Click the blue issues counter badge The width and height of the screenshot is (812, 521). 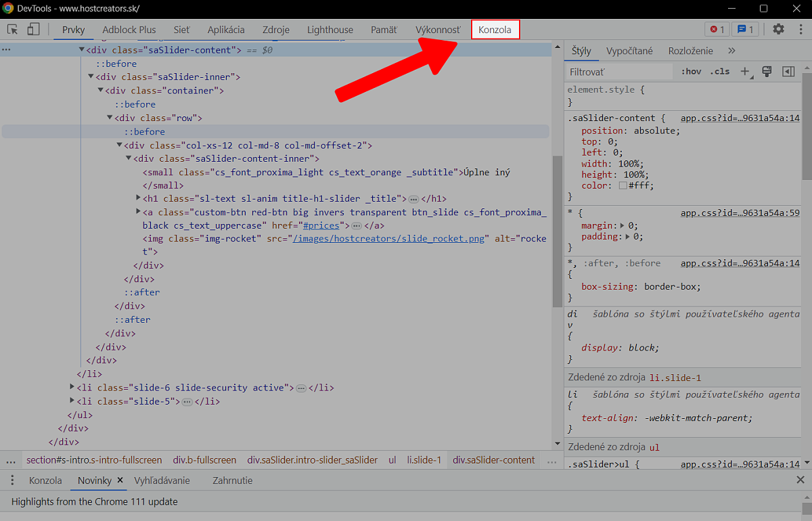coord(746,29)
